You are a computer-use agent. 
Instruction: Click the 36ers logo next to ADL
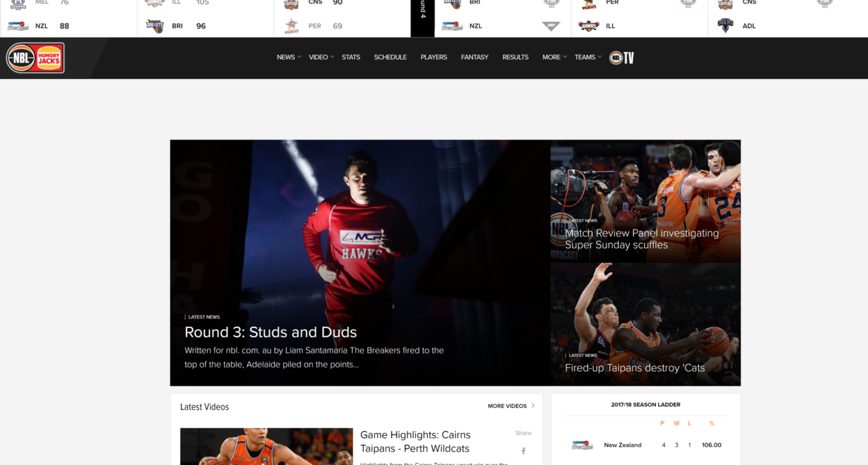(725, 25)
